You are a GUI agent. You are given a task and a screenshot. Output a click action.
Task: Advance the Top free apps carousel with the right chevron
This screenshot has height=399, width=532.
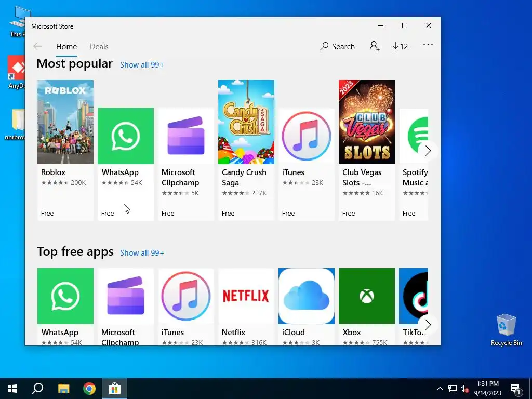click(x=428, y=325)
